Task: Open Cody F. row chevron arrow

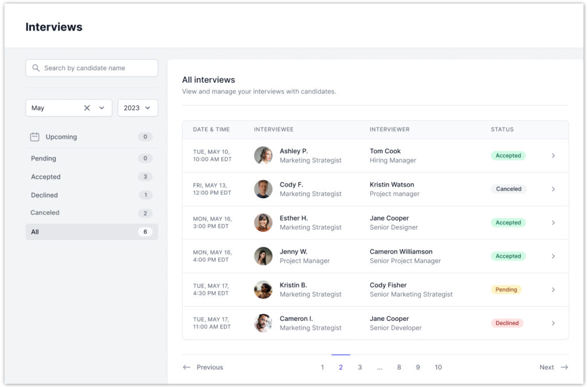Action: (553, 189)
